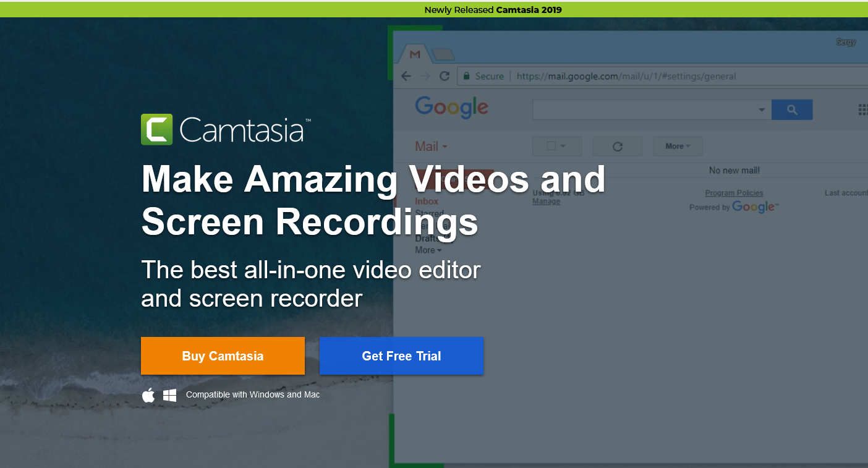The height and width of the screenshot is (468, 868).
Task: Click the Gmail refresh button
Action: click(617, 147)
